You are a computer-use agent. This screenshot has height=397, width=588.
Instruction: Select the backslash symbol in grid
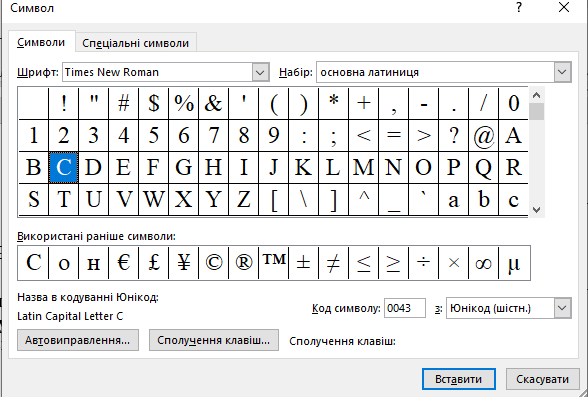[x=304, y=199]
